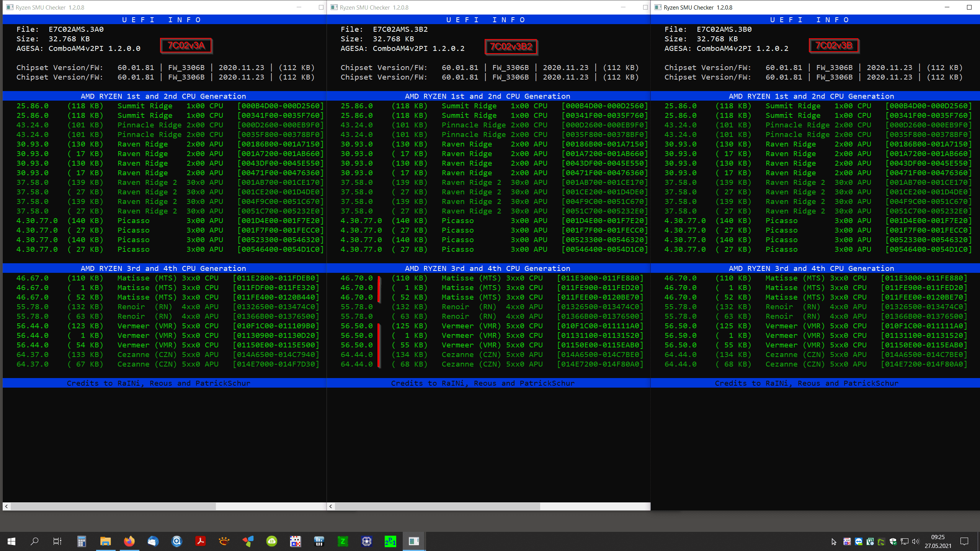Open File Explorer from the taskbar
Image resolution: width=980 pixels, height=551 pixels.
pos(105,541)
